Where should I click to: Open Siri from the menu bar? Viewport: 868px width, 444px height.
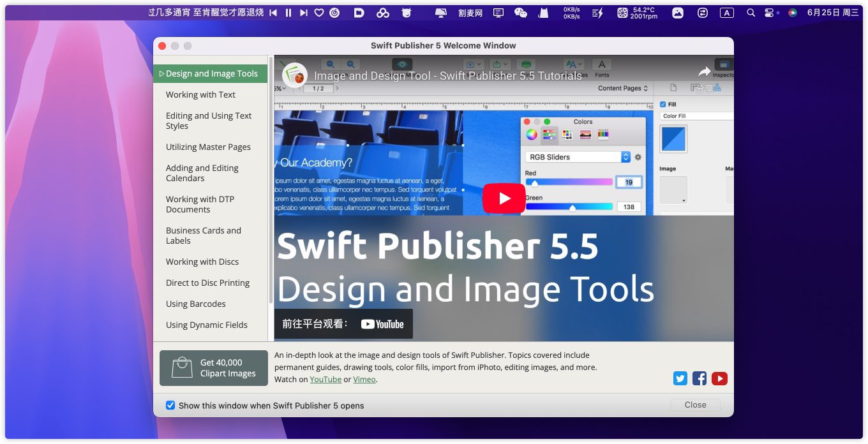793,13
